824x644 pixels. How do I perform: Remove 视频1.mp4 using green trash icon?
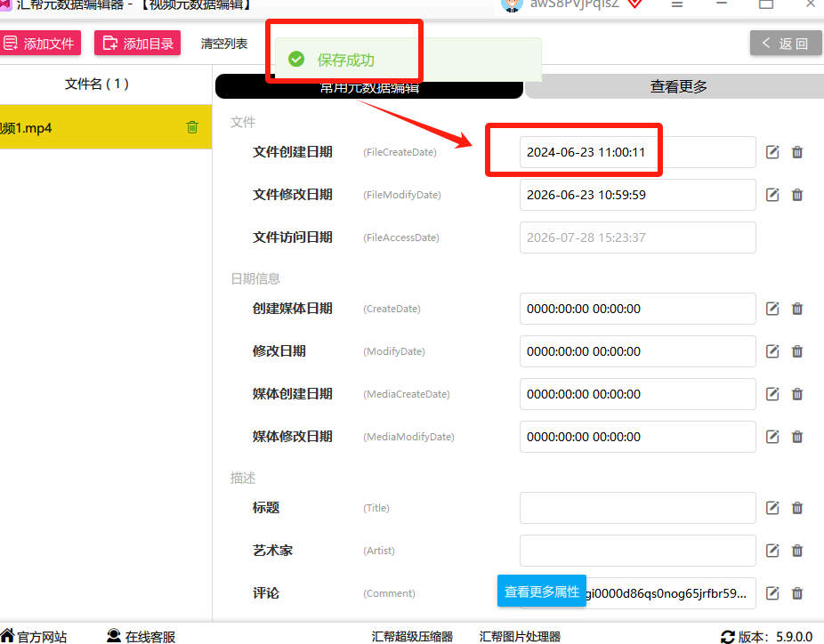[x=192, y=127]
